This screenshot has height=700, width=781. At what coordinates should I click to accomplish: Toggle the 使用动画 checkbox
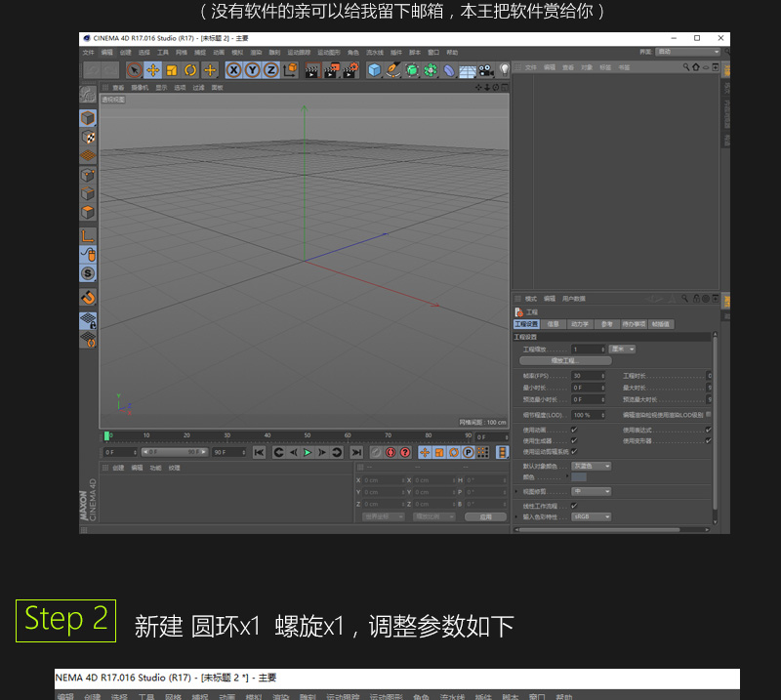tap(574, 430)
